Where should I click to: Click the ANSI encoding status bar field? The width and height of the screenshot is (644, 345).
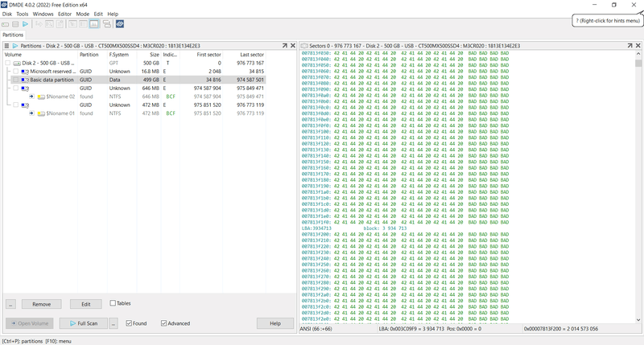point(338,329)
